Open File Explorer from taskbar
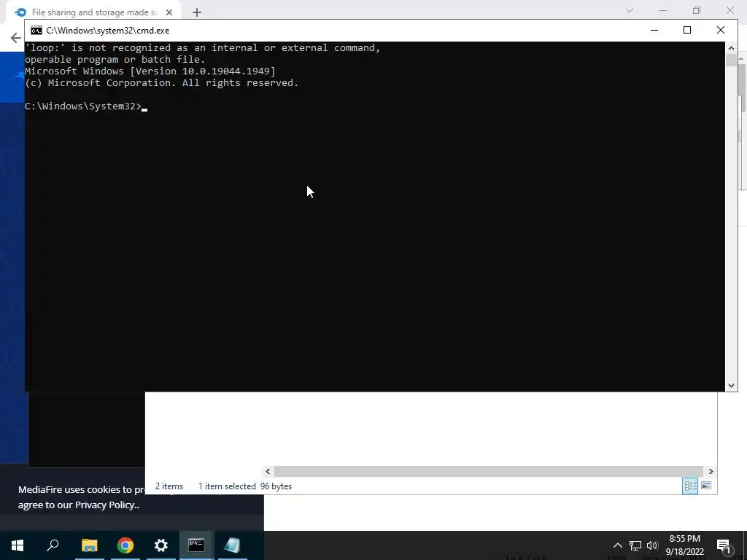Screen dimensions: 747x560 pyautogui.click(x=89, y=545)
